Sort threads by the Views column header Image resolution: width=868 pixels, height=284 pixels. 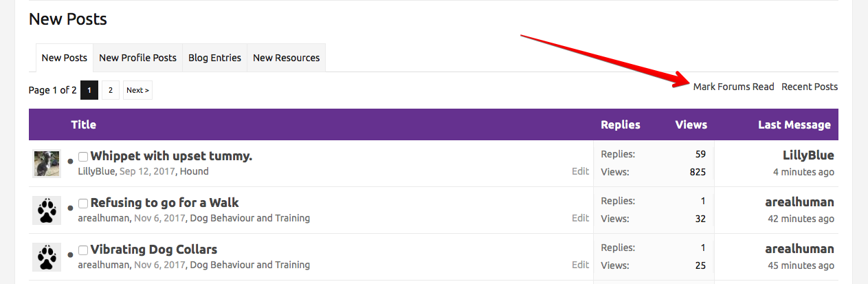[x=691, y=124]
